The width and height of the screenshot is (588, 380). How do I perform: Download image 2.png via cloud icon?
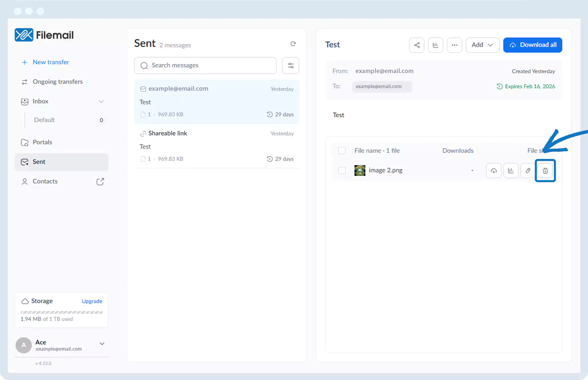point(494,171)
